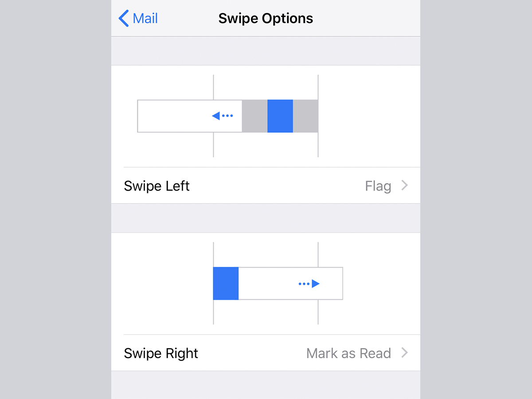
Task: Go back via the Mail label
Action: pos(145,19)
